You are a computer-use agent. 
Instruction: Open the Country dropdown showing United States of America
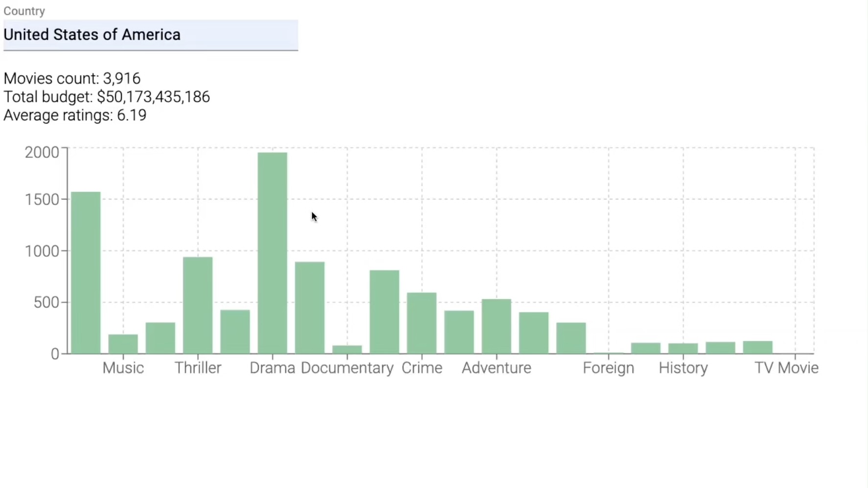(x=150, y=35)
